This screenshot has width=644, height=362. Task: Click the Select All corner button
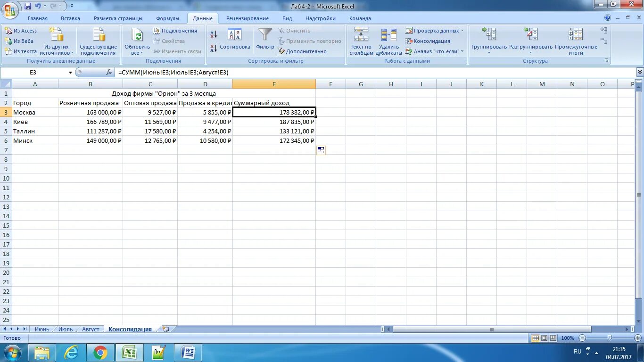(6, 84)
